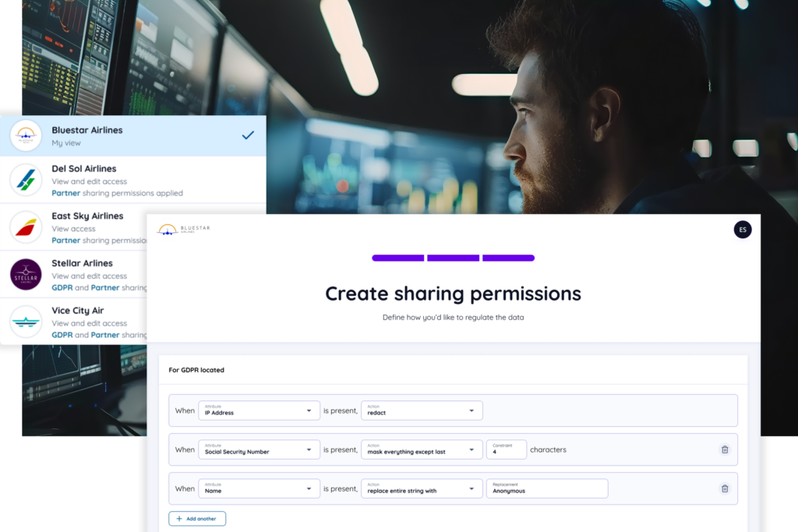Image resolution: width=798 pixels, height=532 pixels.
Task: Click the Del Sol Airlines logo
Action: [26, 179]
